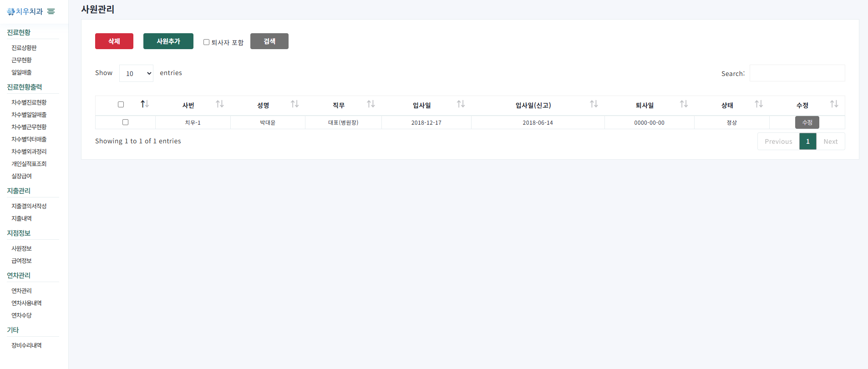This screenshot has width=868, height=369.
Task: Sort by the 상태 column arrows
Action: pyautogui.click(x=759, y=104)
